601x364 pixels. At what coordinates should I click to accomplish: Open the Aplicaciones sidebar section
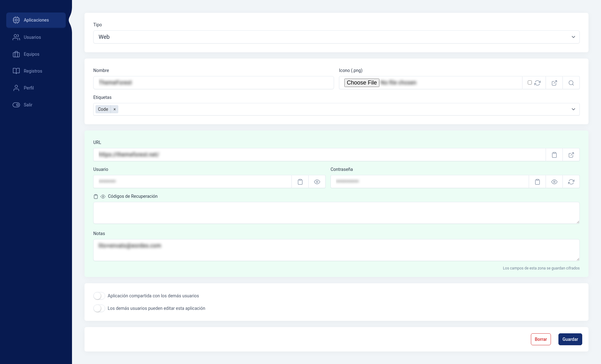(x=36, y=20)
